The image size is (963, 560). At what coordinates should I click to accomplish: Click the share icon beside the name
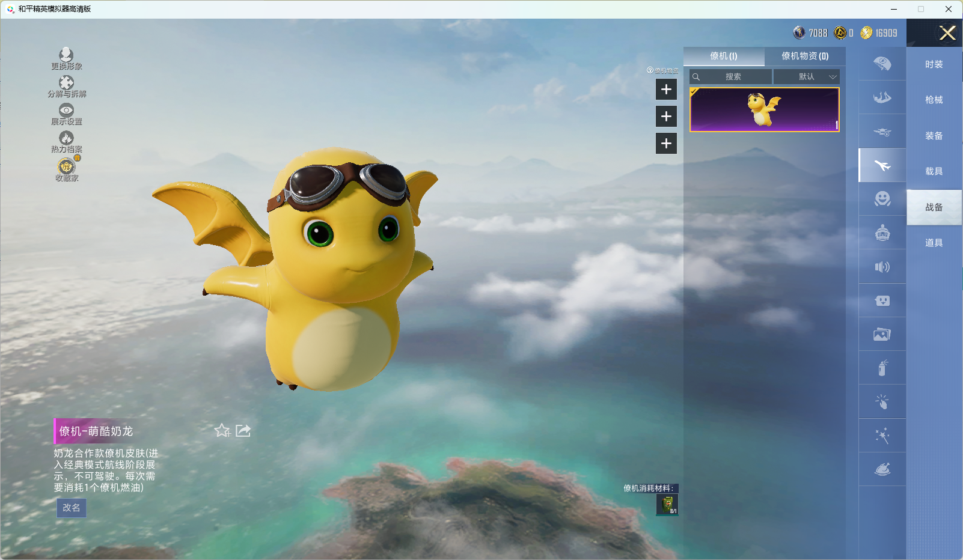[243, 430]
